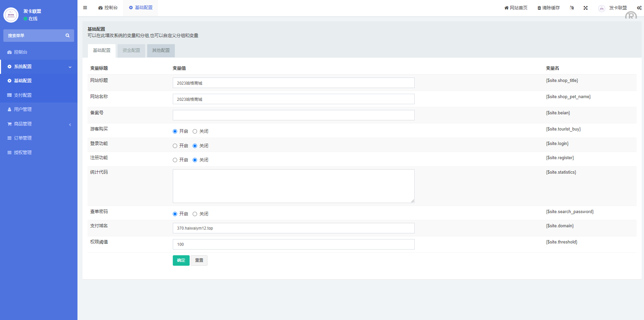644x320 pixels.
Task: Click the green 确定 button
Action: click(x=181, y=260)
